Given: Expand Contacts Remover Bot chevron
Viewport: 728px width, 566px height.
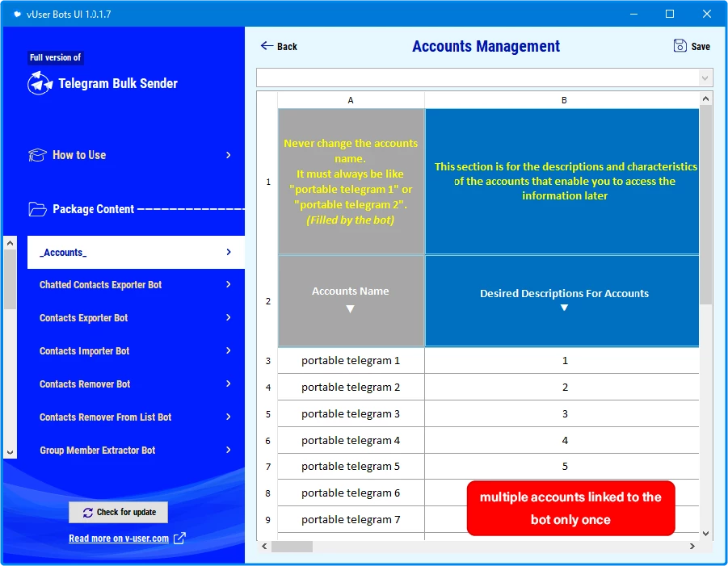Looking at the screenshot, I should click(x=229, y=384).
